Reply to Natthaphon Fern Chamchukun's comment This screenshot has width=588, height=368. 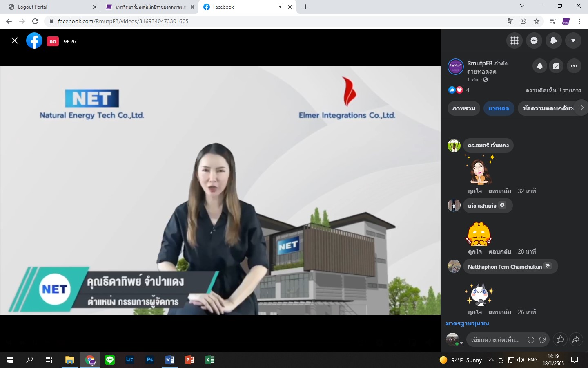500,312
